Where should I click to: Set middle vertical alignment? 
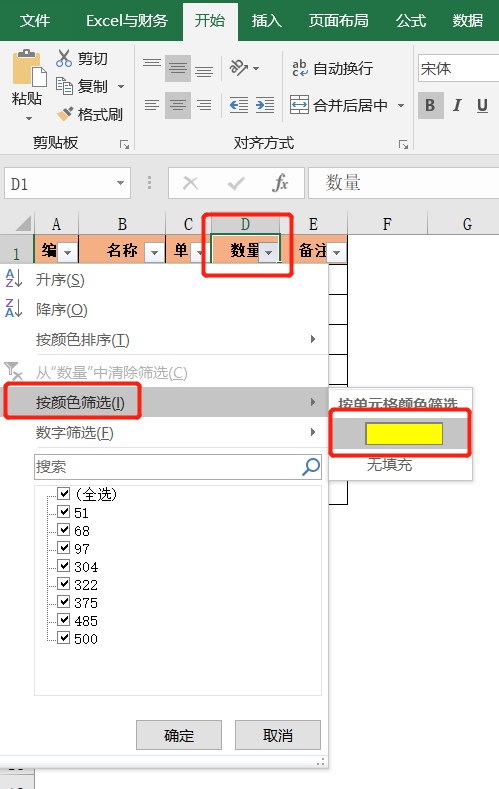click(x=178, y=68)
